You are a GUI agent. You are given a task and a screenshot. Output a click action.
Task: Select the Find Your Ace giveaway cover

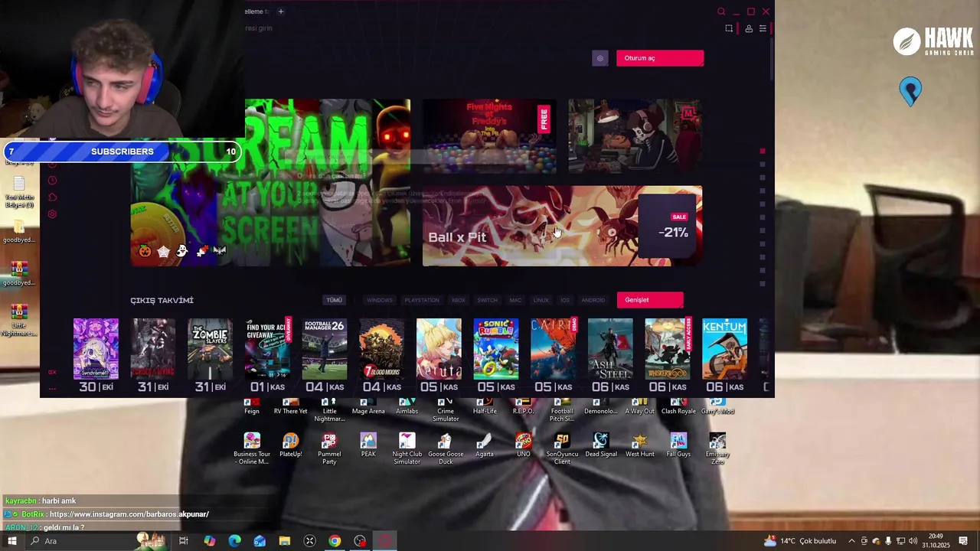pyautogui.click(x=267, y=349)
